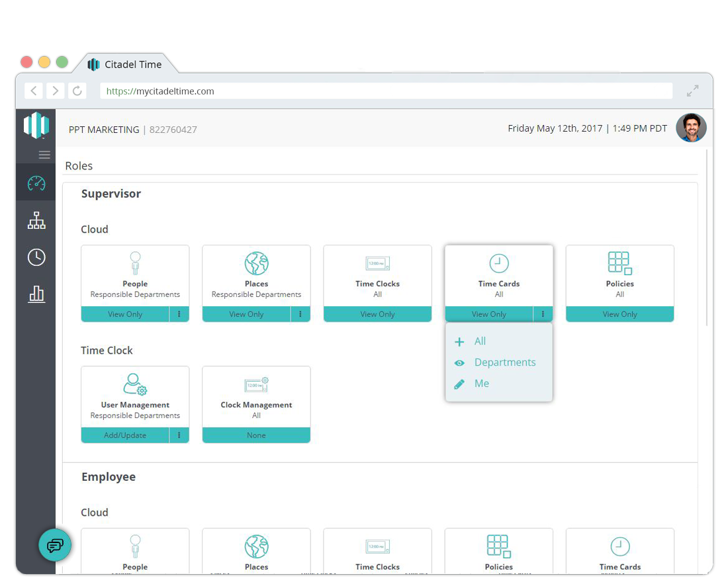Click the Time Clocks View Only button
Viewport: 728px width, 584px height.
(x=377, y=314)
